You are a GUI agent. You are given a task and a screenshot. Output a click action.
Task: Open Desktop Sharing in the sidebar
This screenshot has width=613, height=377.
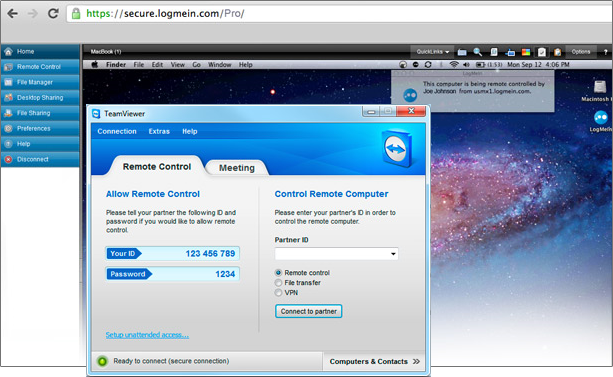tap(40, 98)
